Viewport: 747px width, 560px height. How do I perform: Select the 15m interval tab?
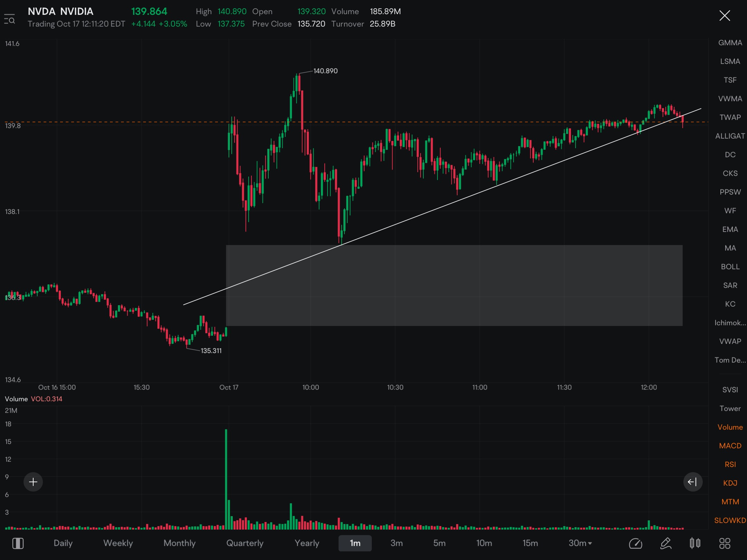click(530, 543)
